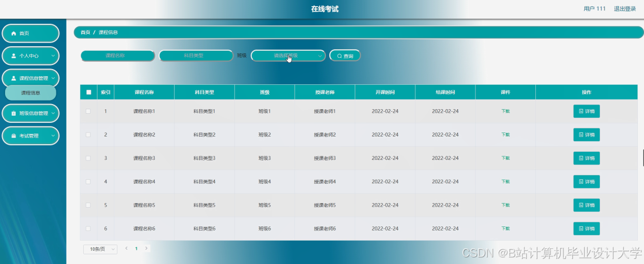Focus the 课程名称 search field
The width and height of the screenshot is (644, 264).
click(117, 55)
